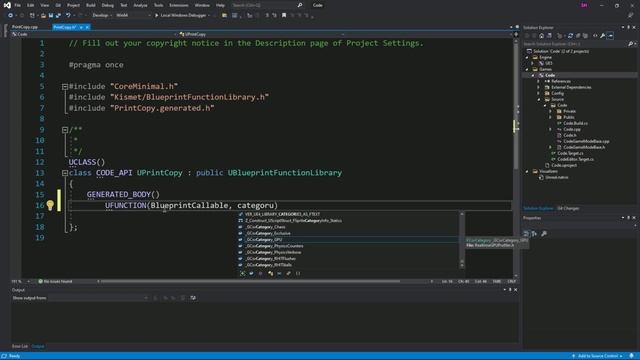Viewport: 640px width, 360px height.
Task: Open the Extensions menu
Action: pos(179,5)
